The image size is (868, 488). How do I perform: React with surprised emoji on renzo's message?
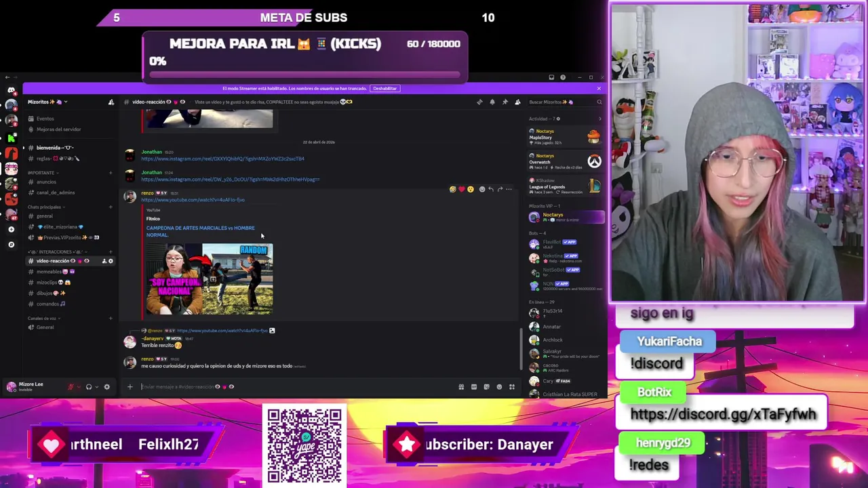pos(471,189)
